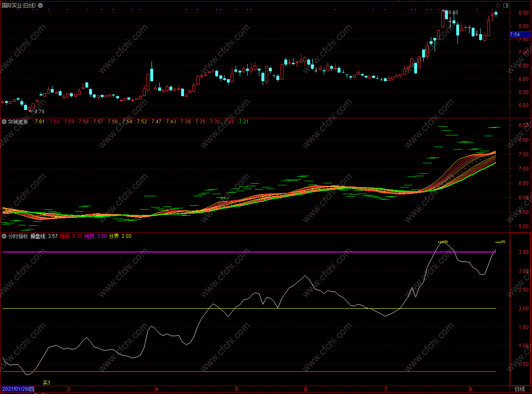Click month 8 on the time axis
Viewport: 532px width, 394px height.
470,389
